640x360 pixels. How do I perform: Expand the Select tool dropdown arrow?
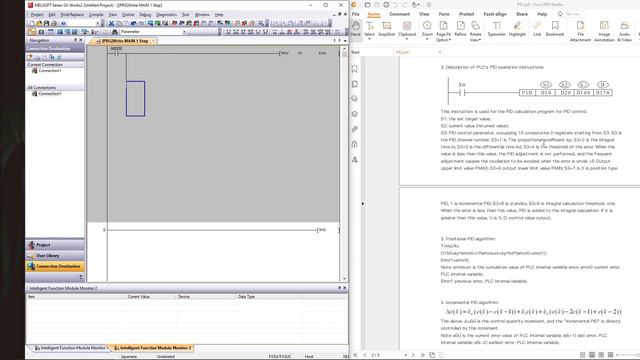point(369,40)
